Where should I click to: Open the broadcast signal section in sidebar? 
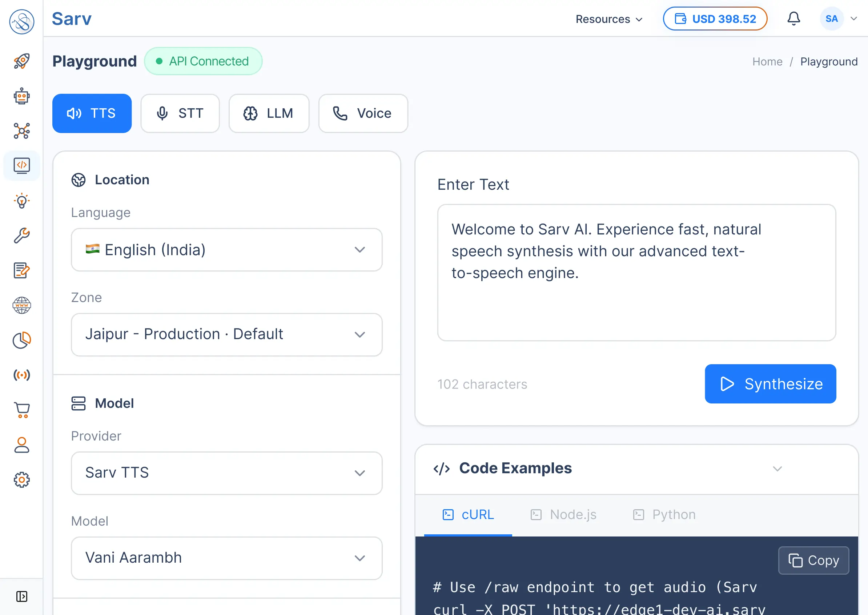click(21, 375)
